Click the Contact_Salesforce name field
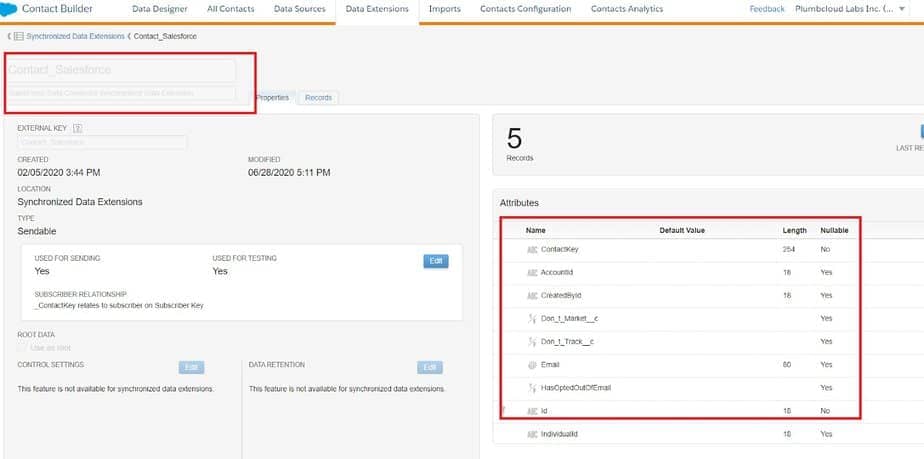The width and height of the screenshot is (924, 459). point(121,70)
